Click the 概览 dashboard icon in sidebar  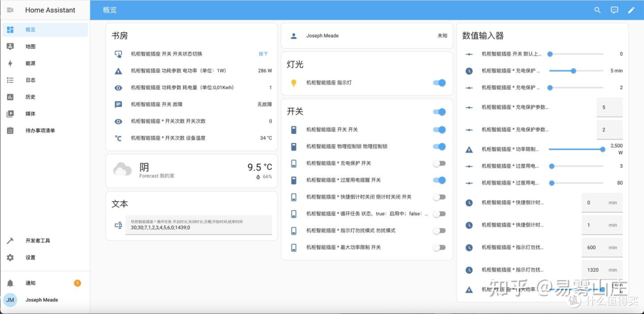coord(10,30)
